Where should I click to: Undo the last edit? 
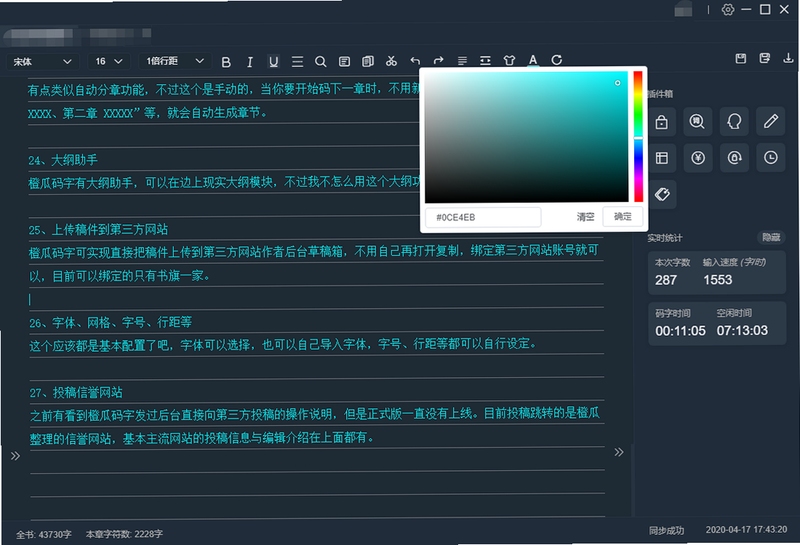(x=415, y=61)
